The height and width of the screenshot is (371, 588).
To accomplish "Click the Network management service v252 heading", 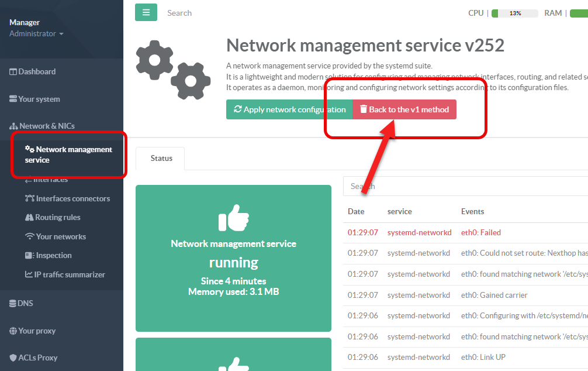I will 365,46.
